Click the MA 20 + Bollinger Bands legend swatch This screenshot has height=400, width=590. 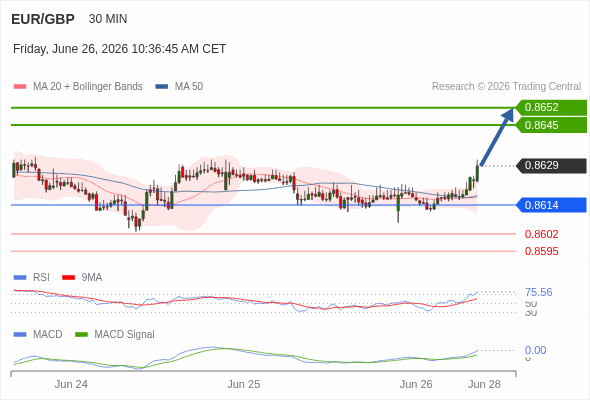pos(20,87)
